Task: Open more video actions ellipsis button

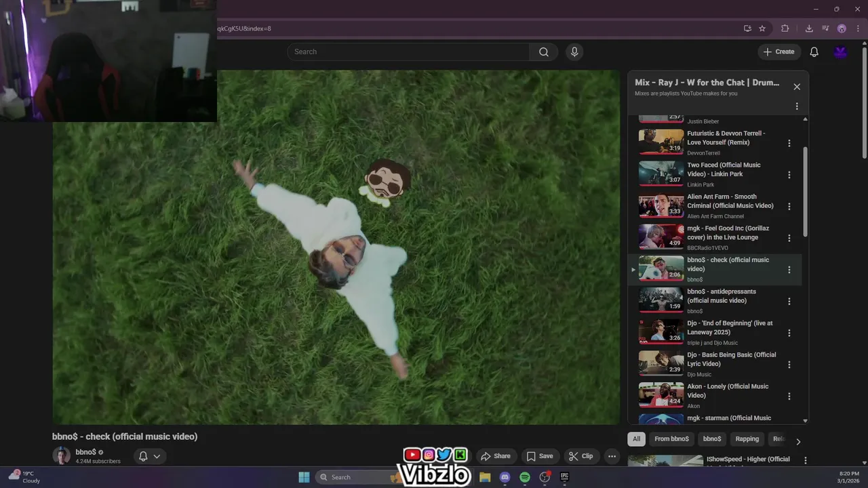Action: coord(612,456)
